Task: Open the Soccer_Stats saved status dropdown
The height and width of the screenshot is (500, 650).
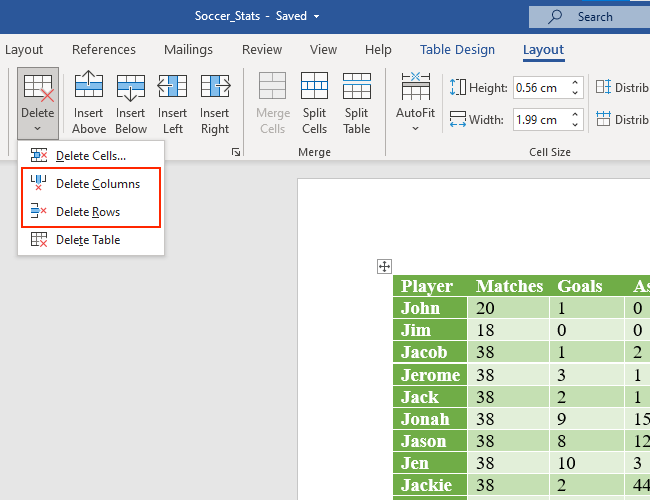Action: tap(317, 17)
